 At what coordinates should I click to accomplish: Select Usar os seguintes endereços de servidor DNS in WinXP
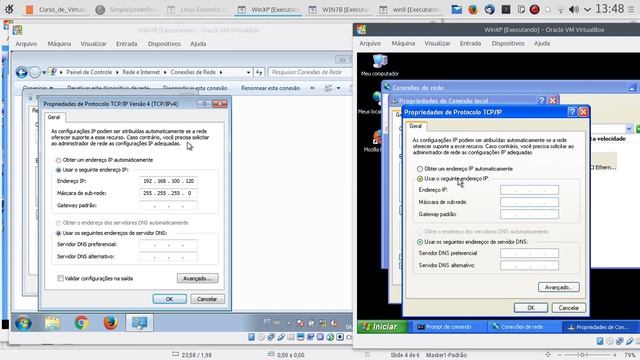[420, 242]
